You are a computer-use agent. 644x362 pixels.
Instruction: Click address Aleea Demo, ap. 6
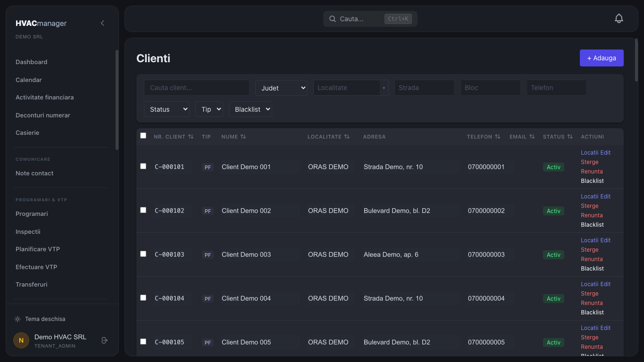(x=391, y=255)
